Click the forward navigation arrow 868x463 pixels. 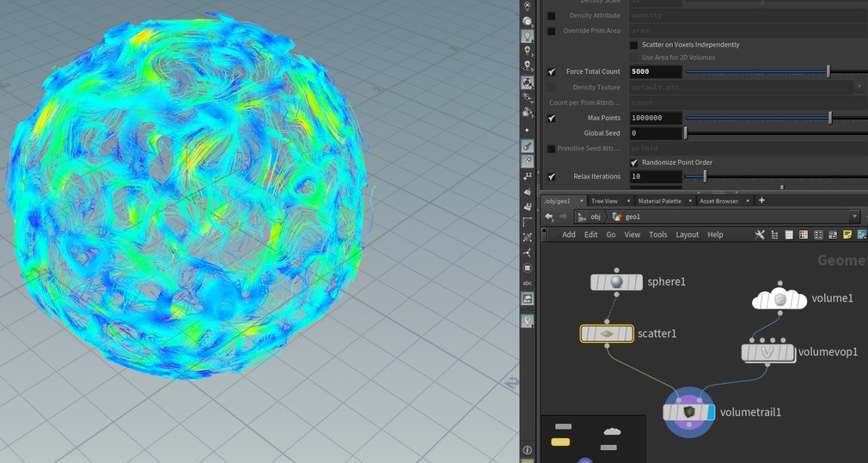point(563,217)
